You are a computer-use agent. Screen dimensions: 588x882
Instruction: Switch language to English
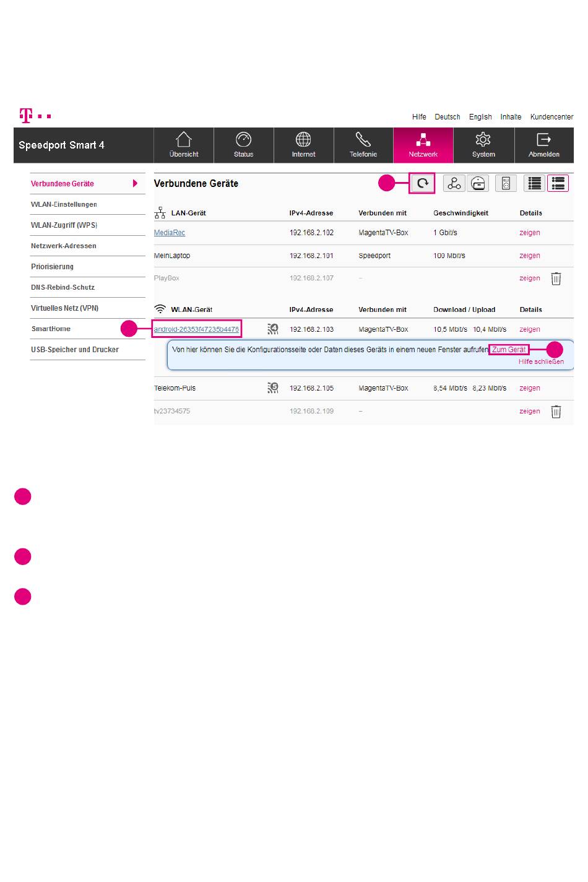[x=480, y=117]
